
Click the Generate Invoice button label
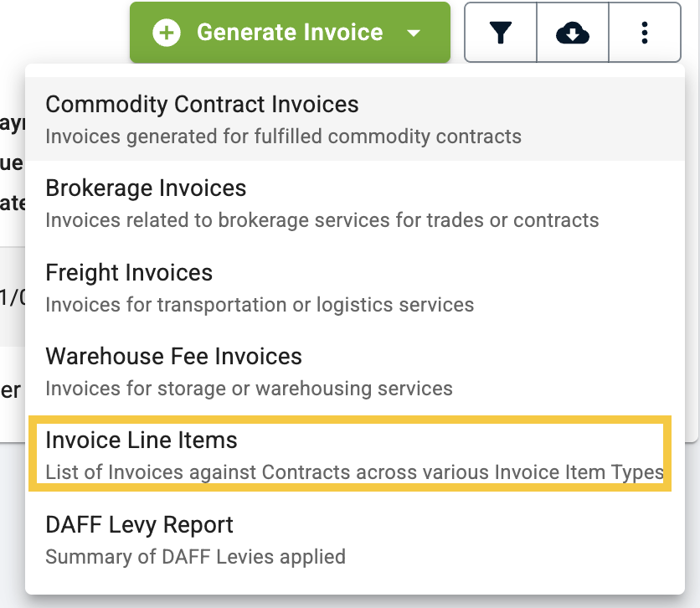291,32
